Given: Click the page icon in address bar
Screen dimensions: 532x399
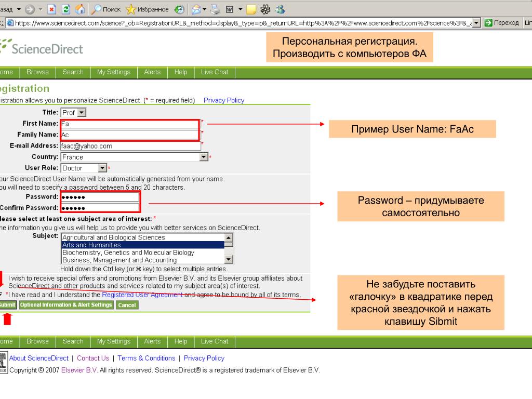Looking at the screenshot, I should tap(10, 23).
